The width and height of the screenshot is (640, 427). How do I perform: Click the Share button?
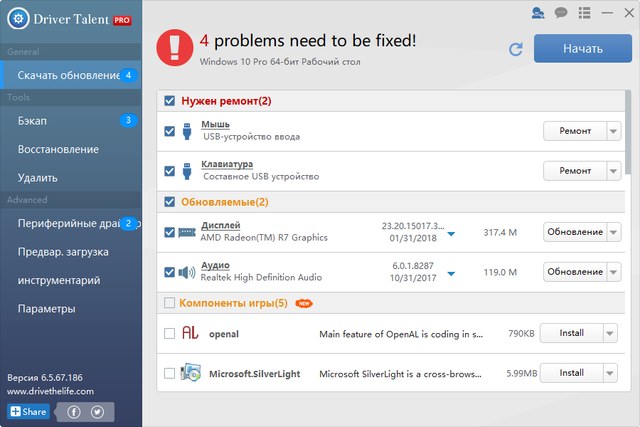28,411
